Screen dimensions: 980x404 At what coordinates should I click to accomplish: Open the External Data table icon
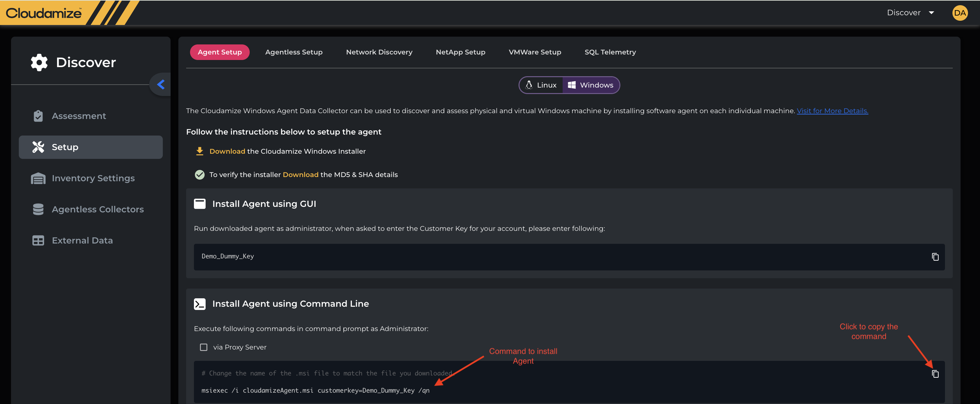[38, 240]
